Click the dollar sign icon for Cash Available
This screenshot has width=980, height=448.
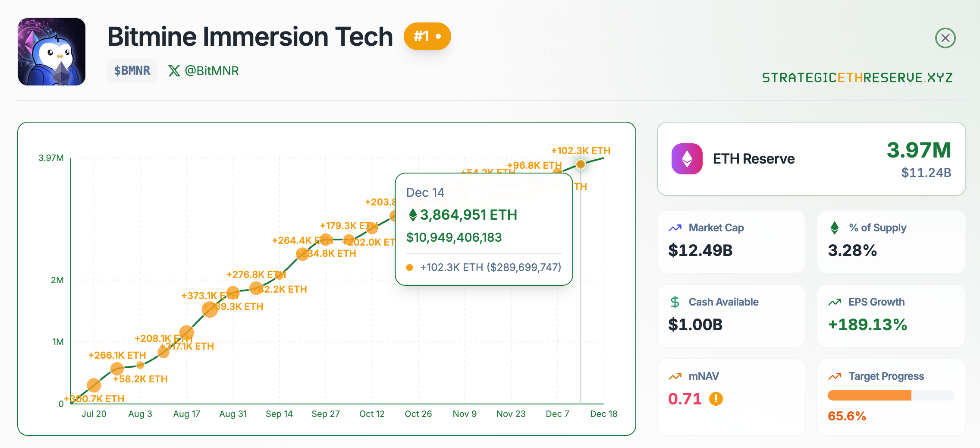click(675, 301)
